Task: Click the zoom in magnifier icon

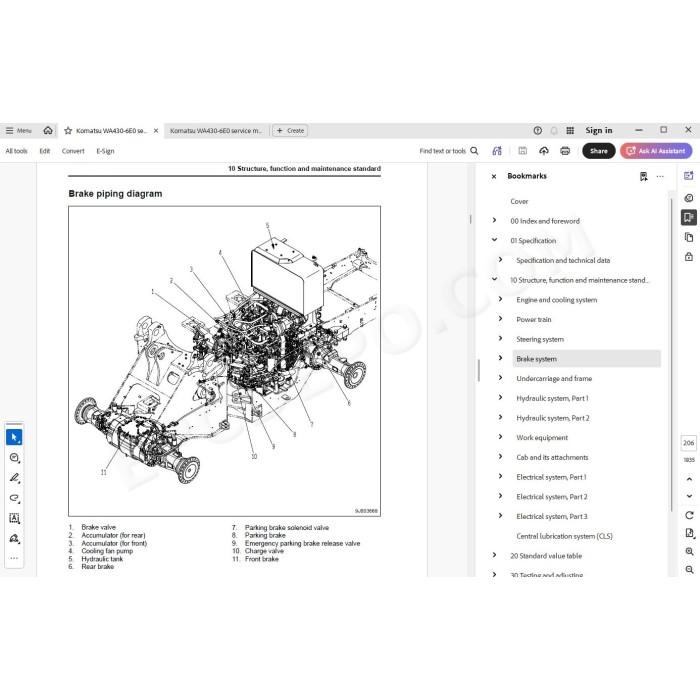Action: 689,551
